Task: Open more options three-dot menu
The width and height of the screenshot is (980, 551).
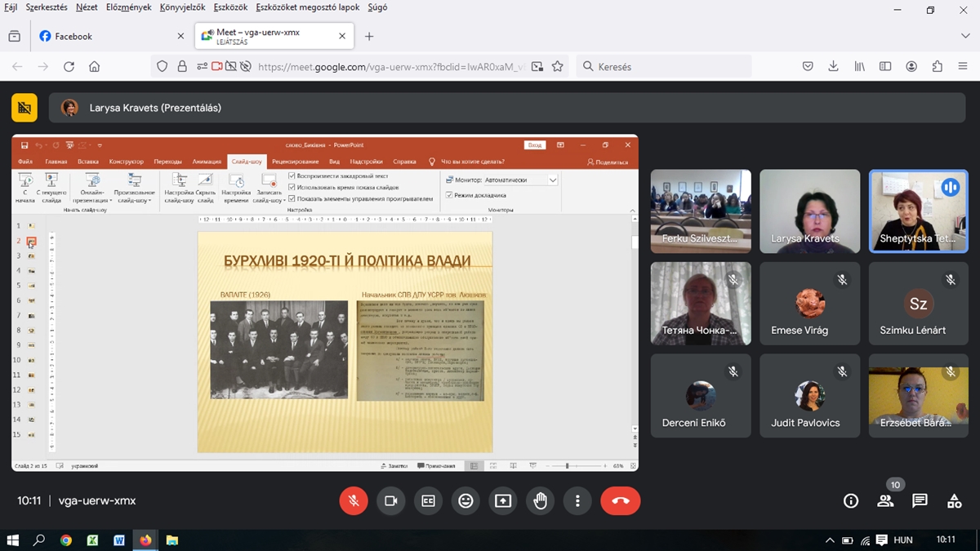Action: tap(577, 501)
